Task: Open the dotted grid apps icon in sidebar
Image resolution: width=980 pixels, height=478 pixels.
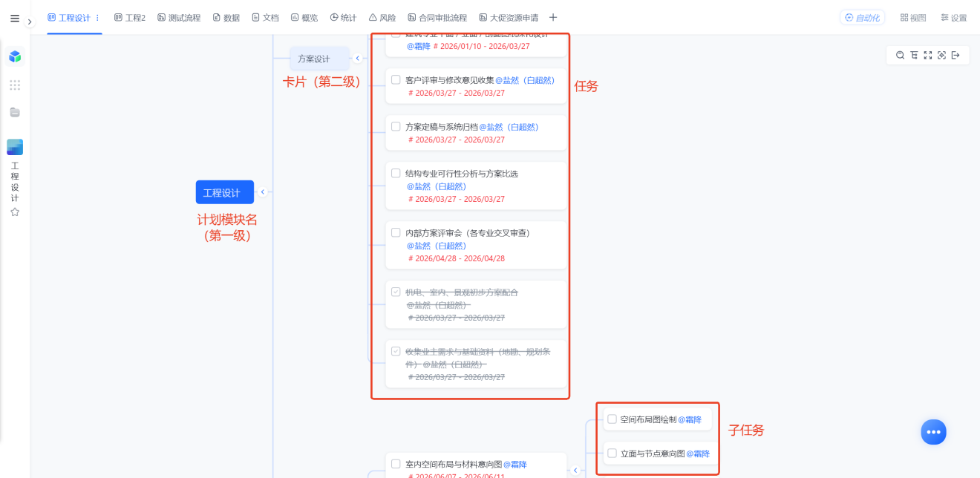Action: coord(15,85)
